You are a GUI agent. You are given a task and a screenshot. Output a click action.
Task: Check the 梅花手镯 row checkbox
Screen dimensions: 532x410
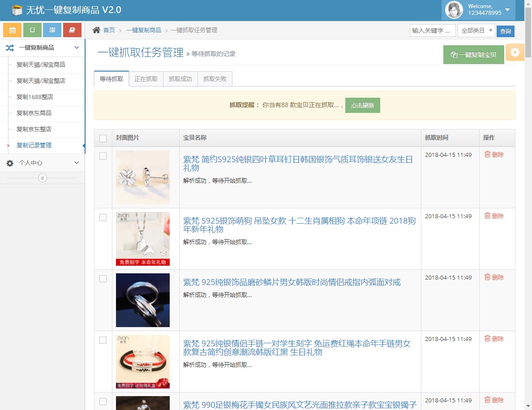[103, 401]
